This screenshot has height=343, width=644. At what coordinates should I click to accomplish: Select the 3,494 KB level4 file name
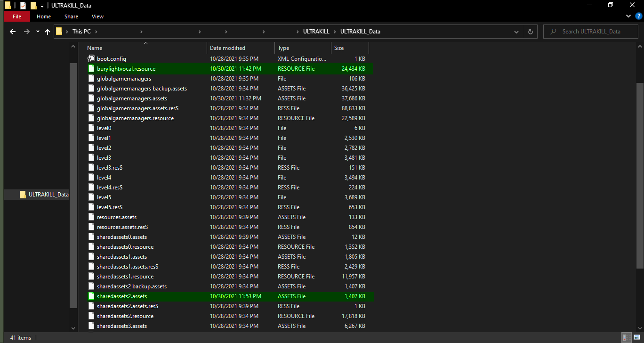click(104, 178)
